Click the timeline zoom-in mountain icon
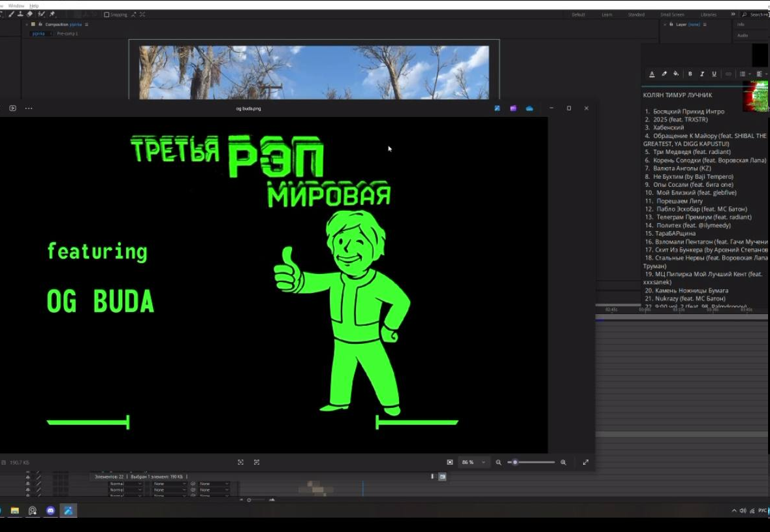The width and height of the screenshot is (770, 532). [x=272, y=500]
